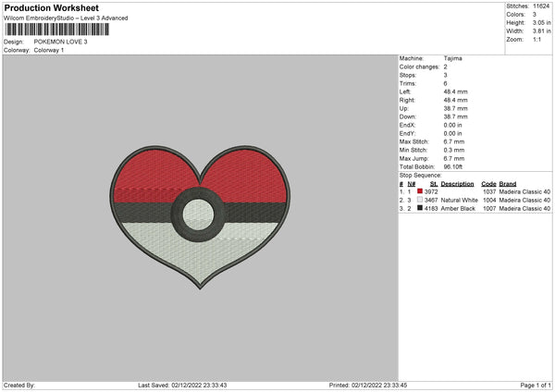Image resolution: width=555 pixels, height=392 pixels.
Task: Click the Amber Black description text
Action: coord(458,209)
